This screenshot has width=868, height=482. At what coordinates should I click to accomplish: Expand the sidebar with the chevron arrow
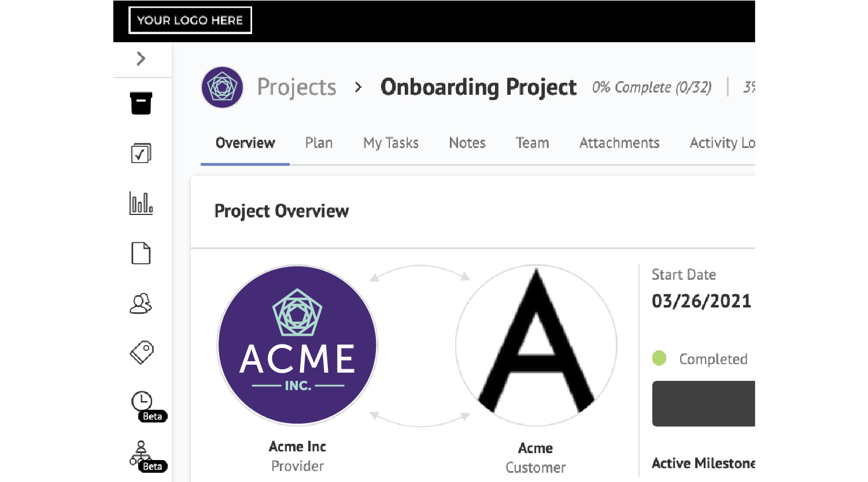[141, 58]
